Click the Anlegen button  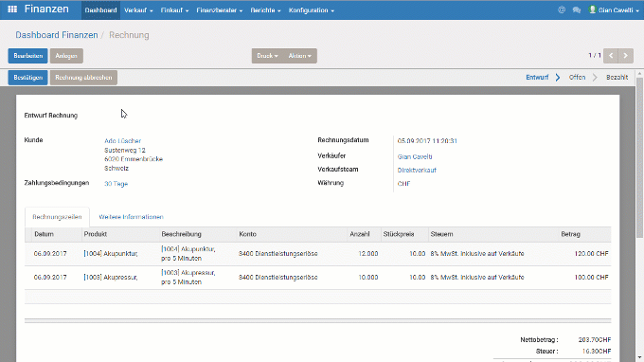66,56
